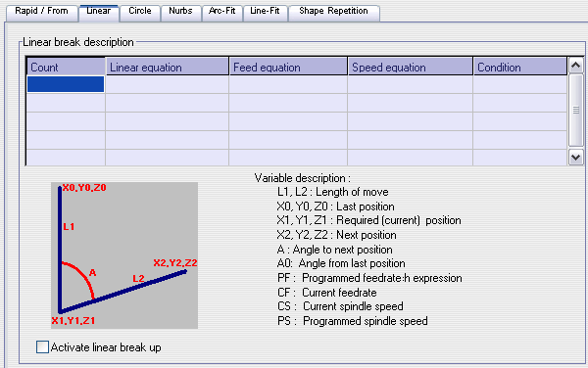Click the table vertical scrollbar thumb
Image resolution: width=588 pixels, height=368 pixels.
575,110
